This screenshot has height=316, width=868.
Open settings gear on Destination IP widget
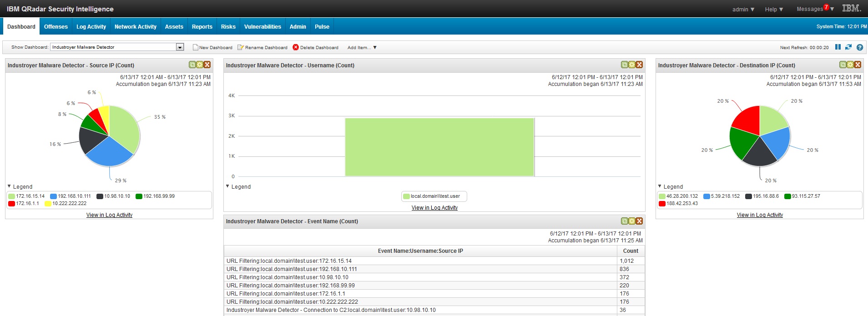click(x=850, y=65)
